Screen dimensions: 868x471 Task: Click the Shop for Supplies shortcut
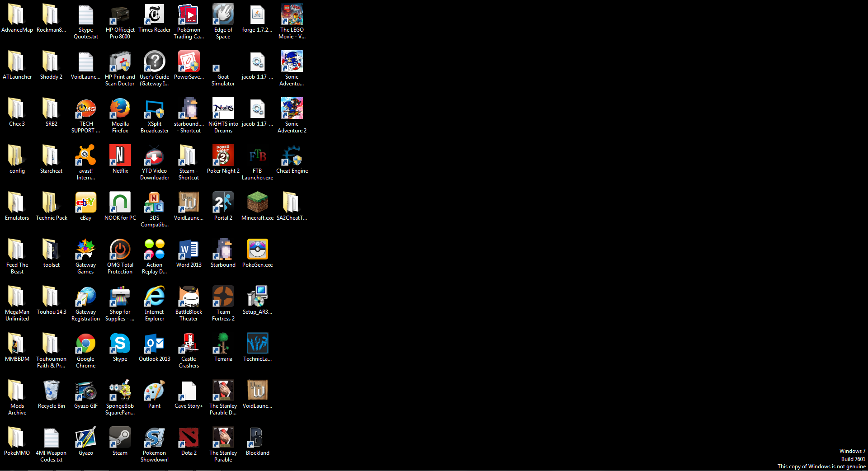[120, 297]
